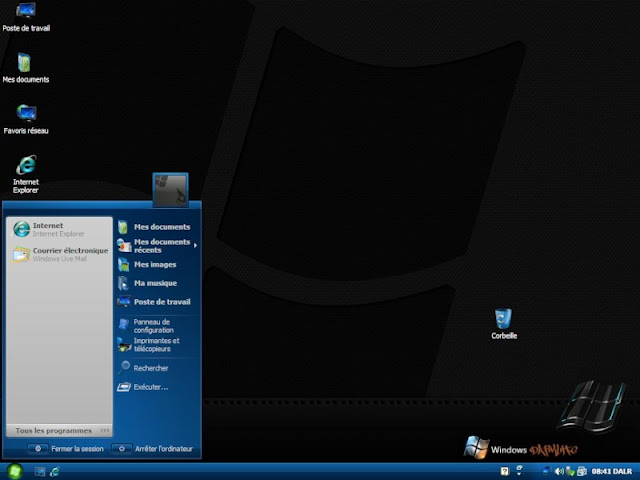This screenshot has width=640, height=480.
Task: Click Show Desktop quick launch icon
Action: point(40,472)
